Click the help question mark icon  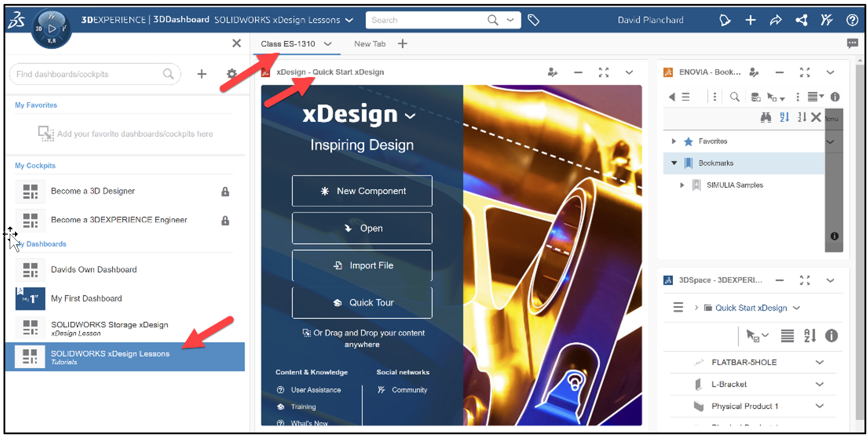point(852,20)
